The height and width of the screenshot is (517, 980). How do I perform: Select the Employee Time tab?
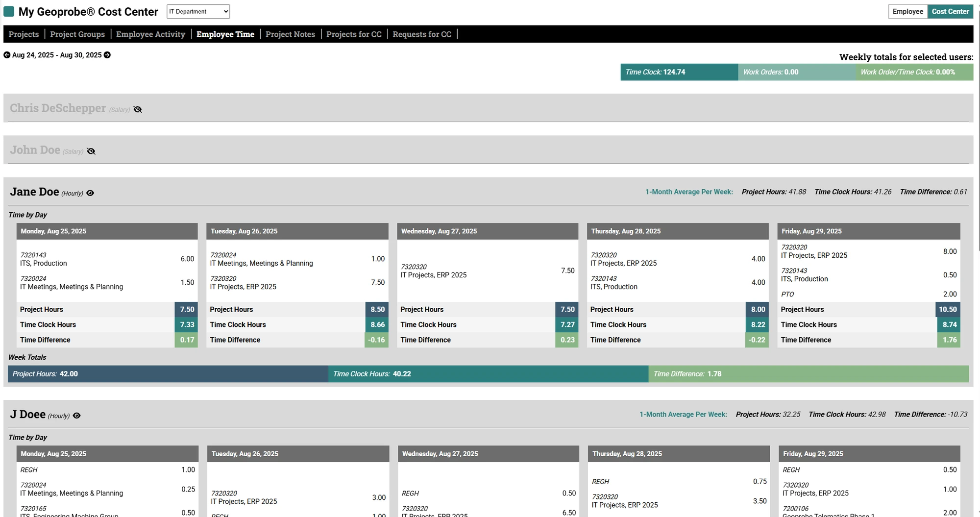tap(225, 34)
